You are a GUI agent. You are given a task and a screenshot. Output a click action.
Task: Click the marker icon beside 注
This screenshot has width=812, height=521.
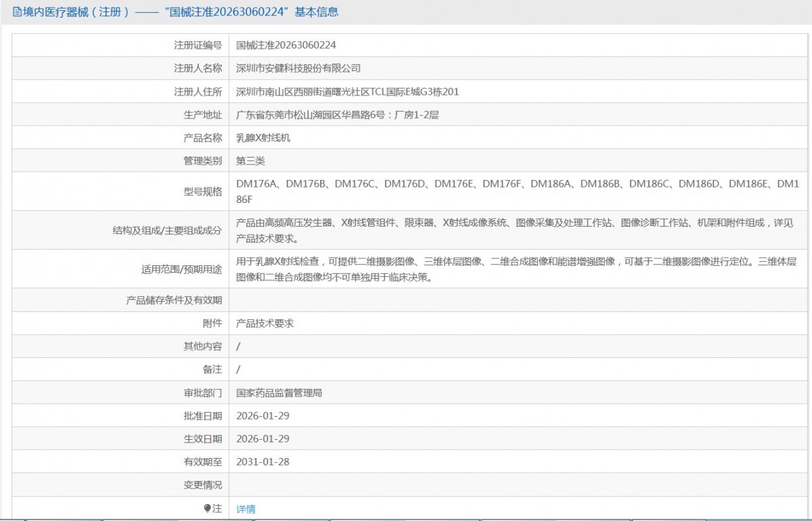point(207,508)
